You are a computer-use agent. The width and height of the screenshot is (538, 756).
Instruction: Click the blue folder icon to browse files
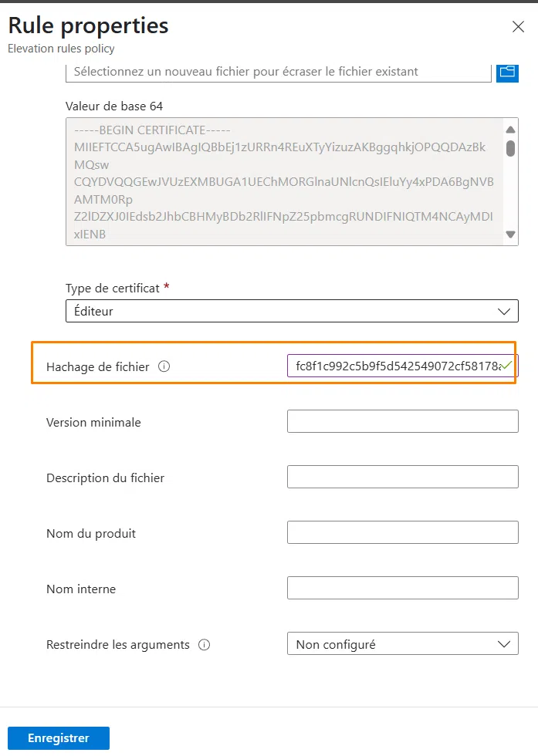pyautogui.click(x=507, y=73)
